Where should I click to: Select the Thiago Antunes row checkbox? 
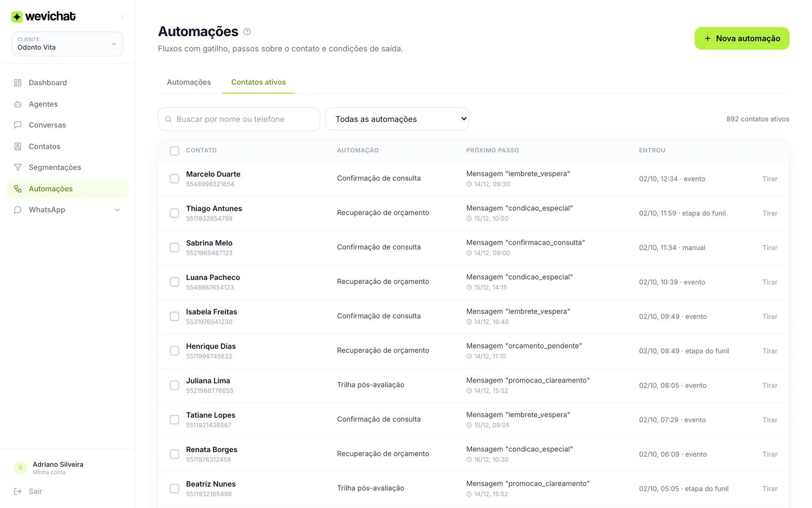175,213
